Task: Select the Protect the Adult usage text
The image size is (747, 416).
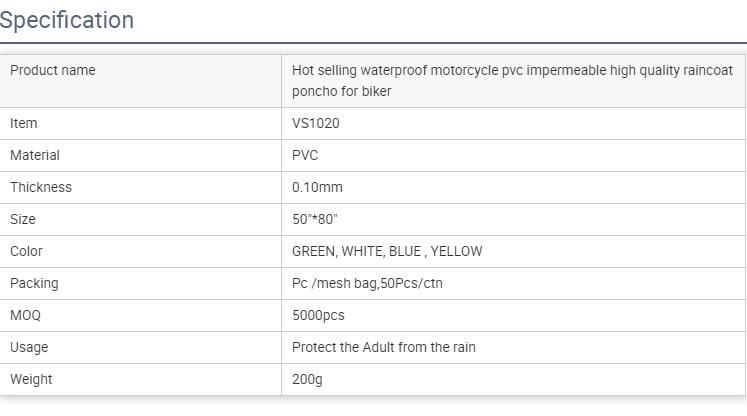Action: tap(384, 347)
